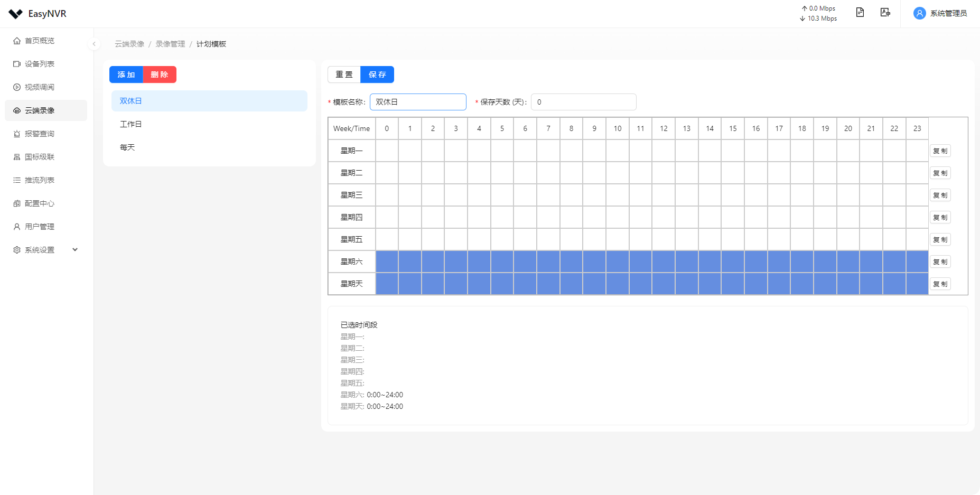The height and width of the screenshot is (495, 980).
Task: Toggle 星期四 hour 18 cell
Action: pyautogui.click(x=802, y=217)
